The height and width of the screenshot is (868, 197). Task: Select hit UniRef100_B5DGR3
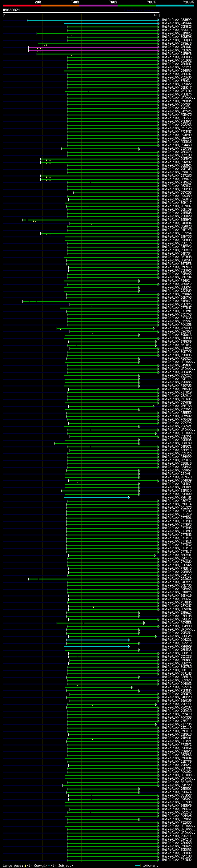[x=176, y=850]
